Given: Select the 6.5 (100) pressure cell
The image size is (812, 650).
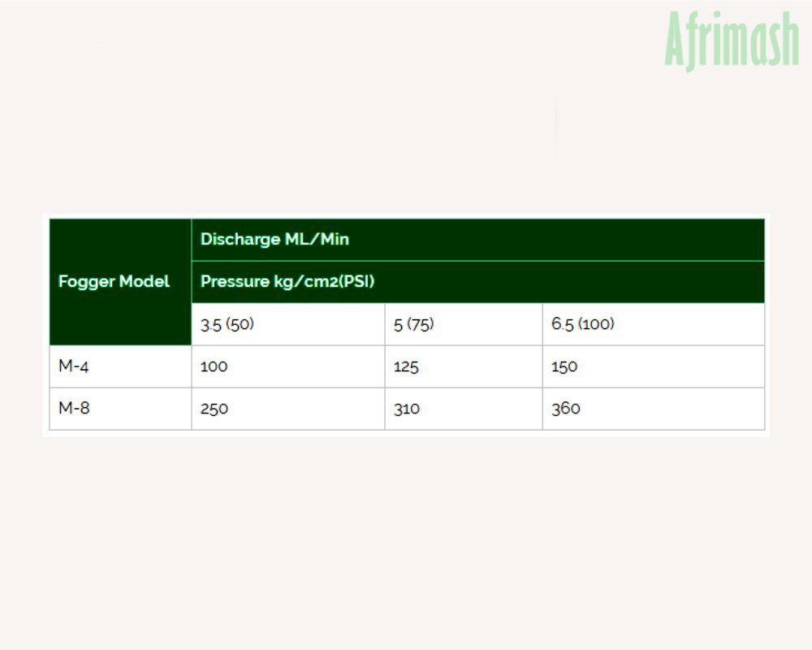Looking at the screenshot, I should point(654,324).
